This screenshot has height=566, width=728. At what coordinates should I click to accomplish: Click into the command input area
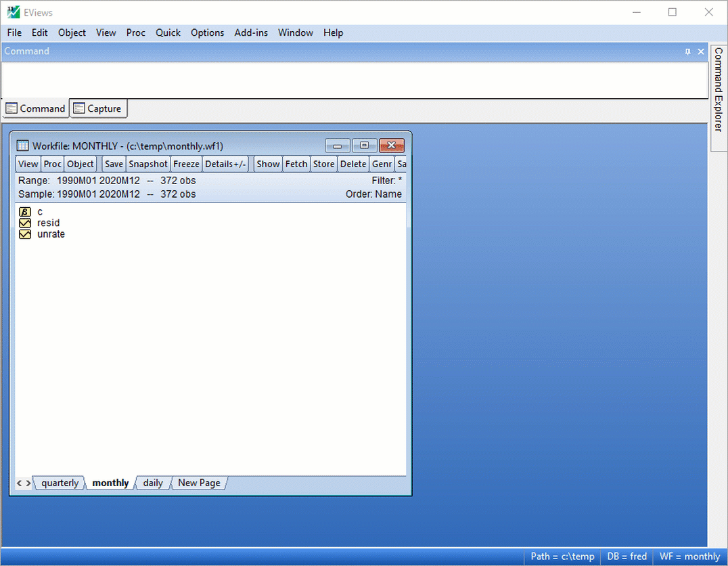352,80
